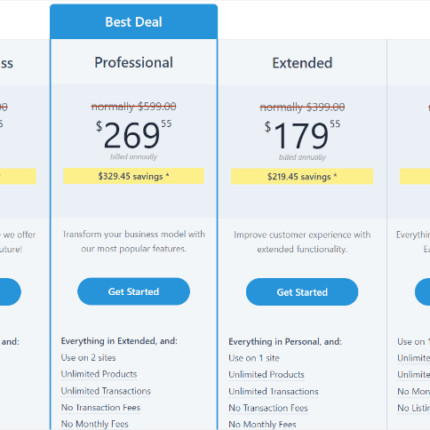Click the $179 Extended price
The height and width of the screenshot is (430, 430).
(x=302, y=135)
